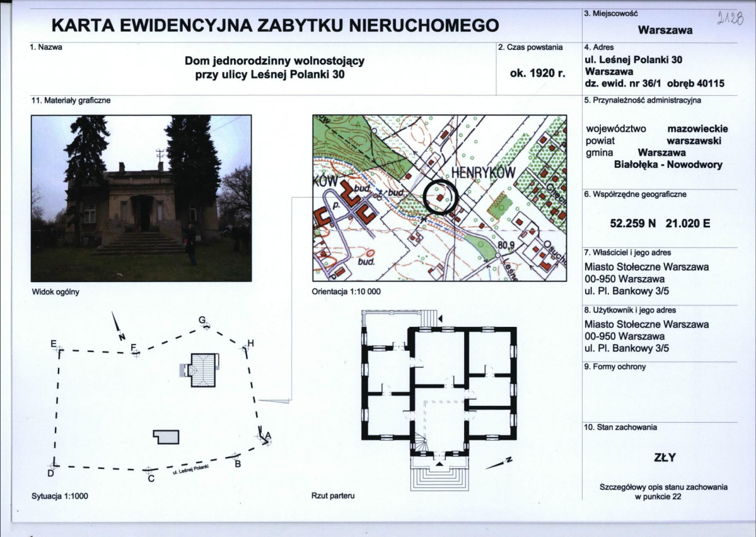
Task: Click the coordinates '52.259 N 21.020 E'
Action: [660, 223]
